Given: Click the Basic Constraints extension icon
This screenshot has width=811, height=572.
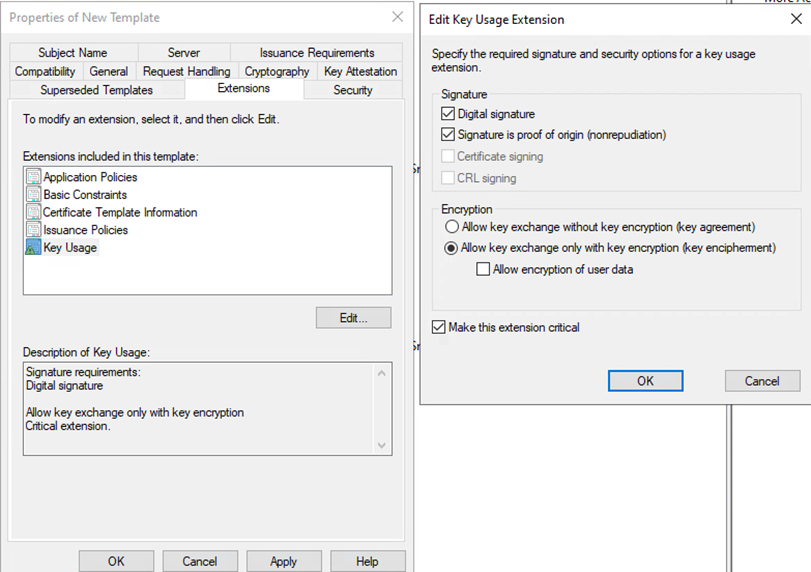Looking at the screenshot, I should 33,195.
